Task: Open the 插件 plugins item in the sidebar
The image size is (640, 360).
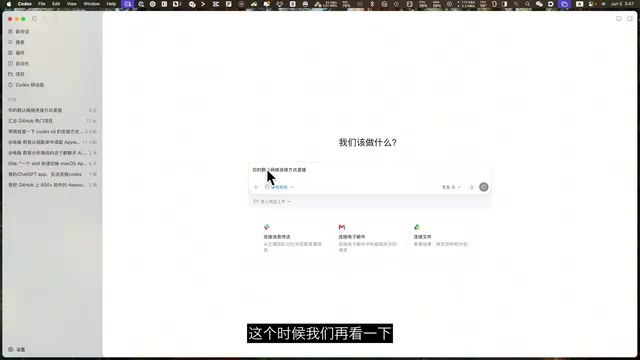Action: 16,53
